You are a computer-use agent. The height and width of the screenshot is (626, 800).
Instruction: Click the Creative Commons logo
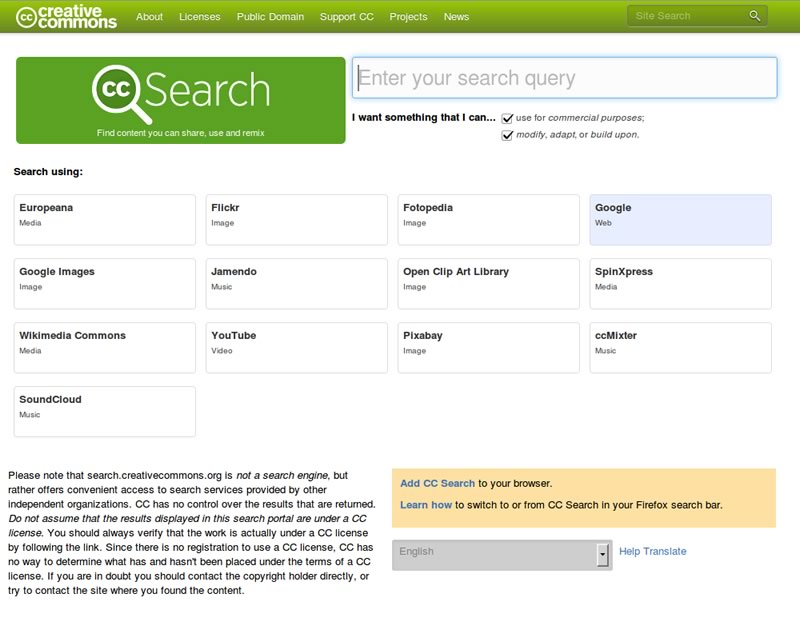66,16
